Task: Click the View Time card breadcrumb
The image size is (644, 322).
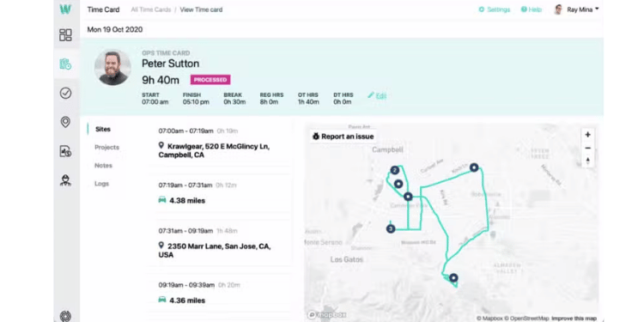Action: coord(201,9)
